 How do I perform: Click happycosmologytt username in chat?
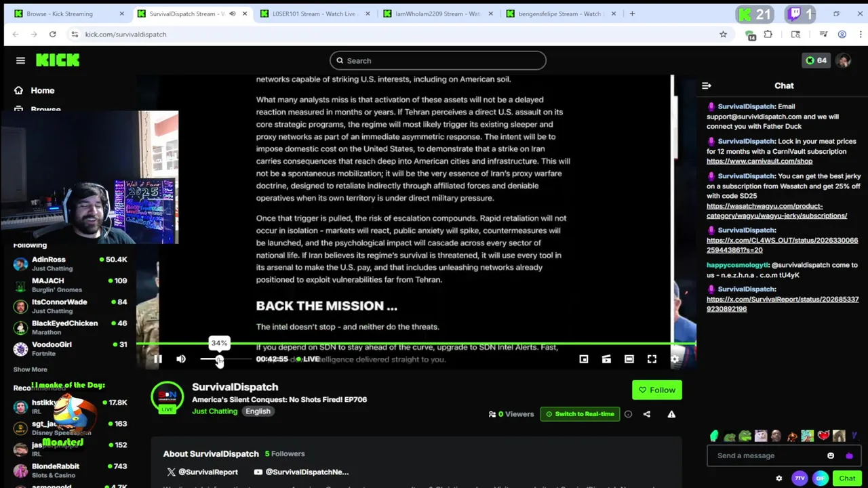pyautogui.click(x=737, y=265)
